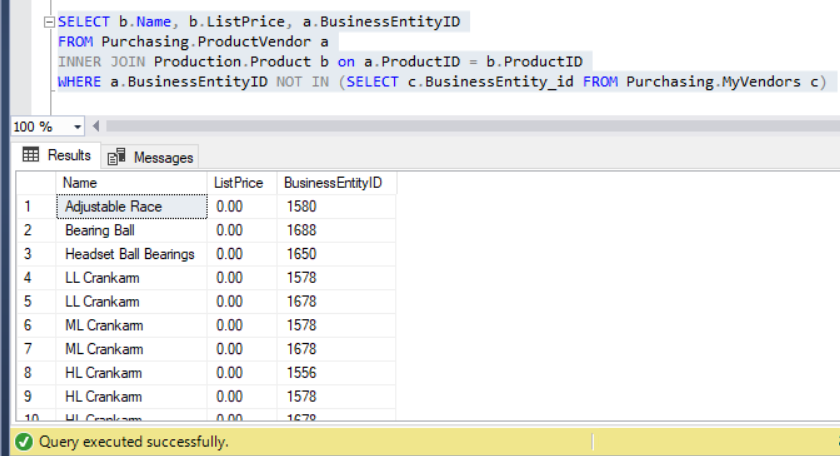
Task: Select the ListPrice 0.00 cell in row 1
Action: [x=242, y=207]
